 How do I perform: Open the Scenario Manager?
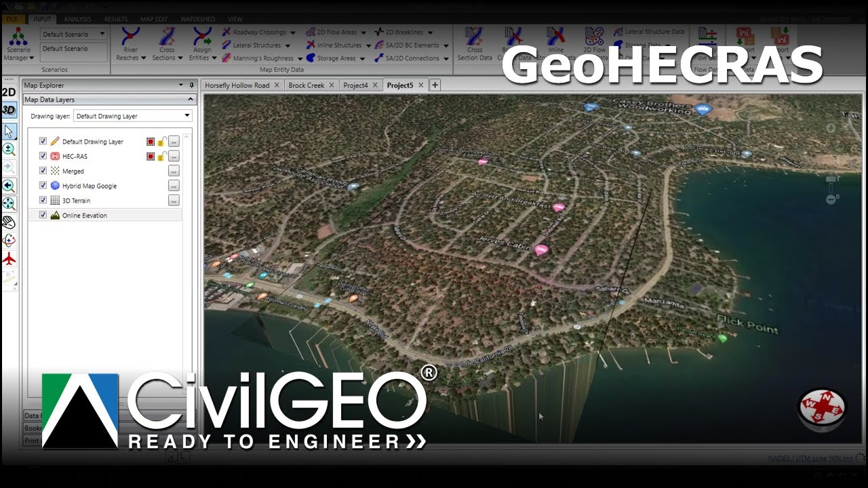click(x=18, y=45)
